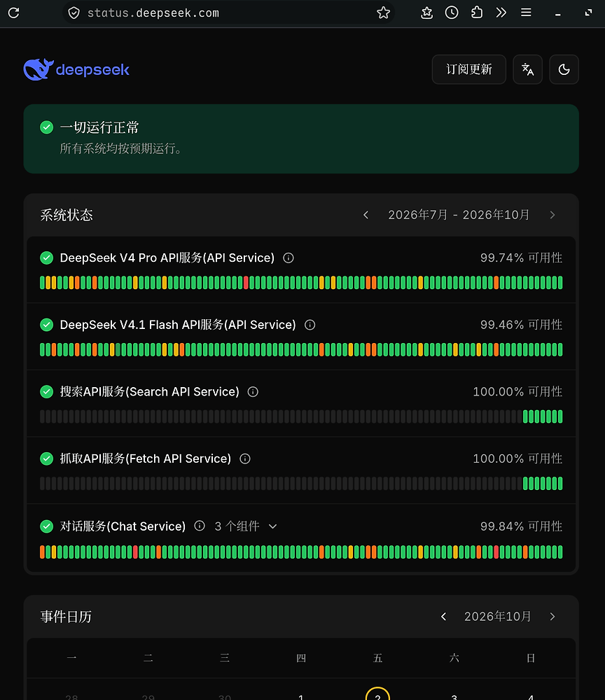Click the 2026年10月 calendar month label
605x700 pixels.
click(498, 617)
